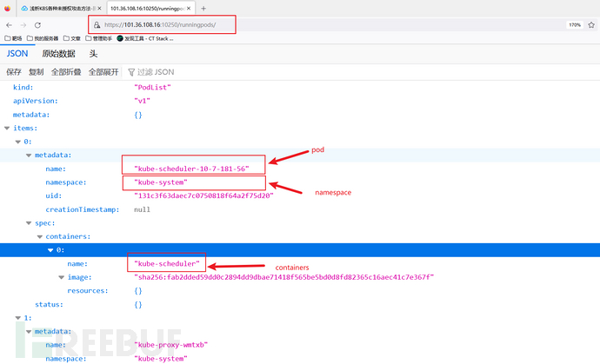The height and width of the screenshot is (364, 600).
Task: Click the 保存 save button
Action: [x=14, y=72]
